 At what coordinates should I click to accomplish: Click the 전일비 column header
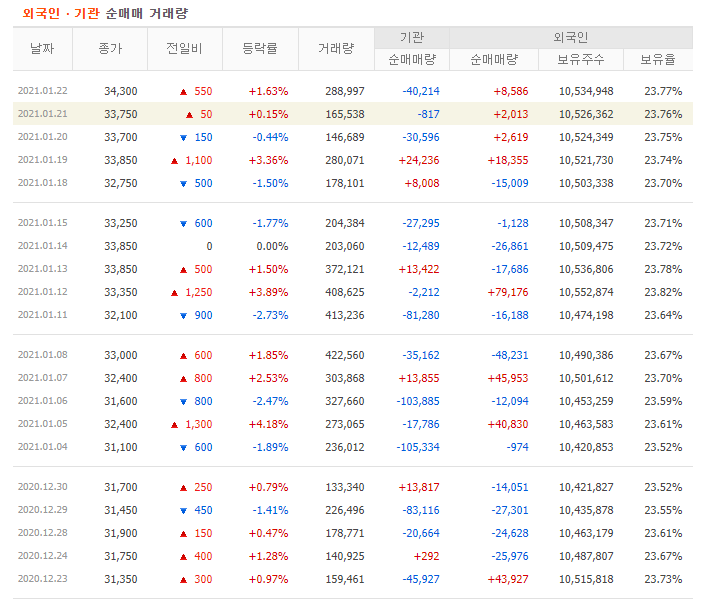pos(185,48)
